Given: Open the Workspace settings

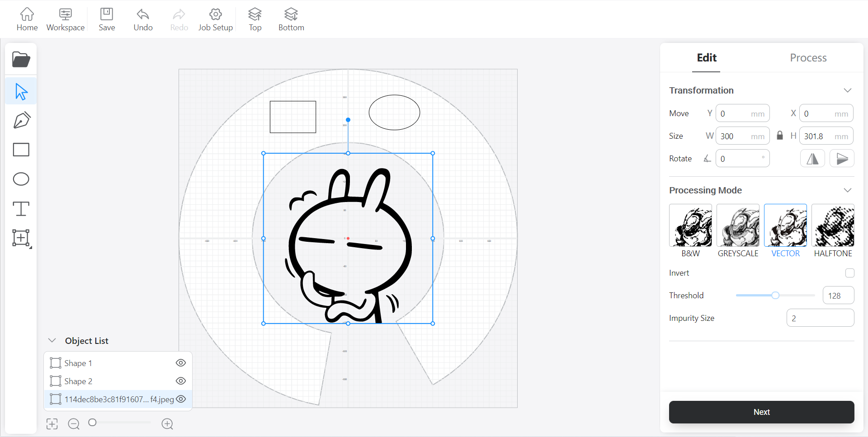Looking at the screenshot, I should [66, 19].
